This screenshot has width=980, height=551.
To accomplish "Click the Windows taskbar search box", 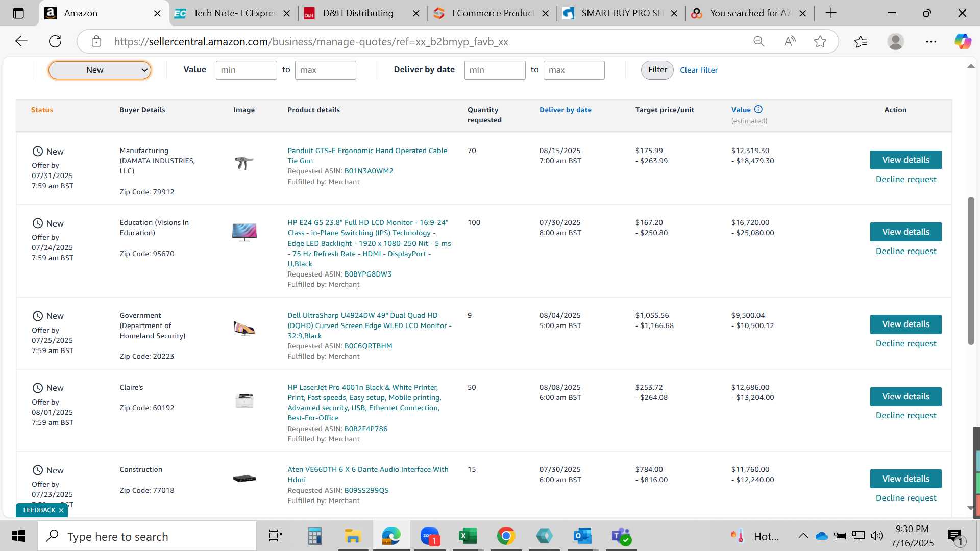I will coord(147,536).
